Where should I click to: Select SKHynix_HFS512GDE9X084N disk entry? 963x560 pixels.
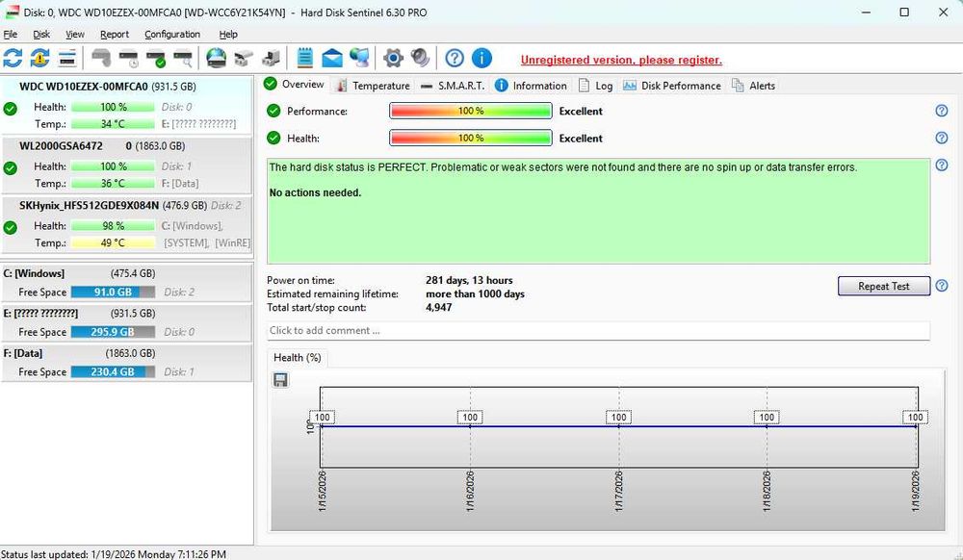pyautogui.click(x=126, y=224)
